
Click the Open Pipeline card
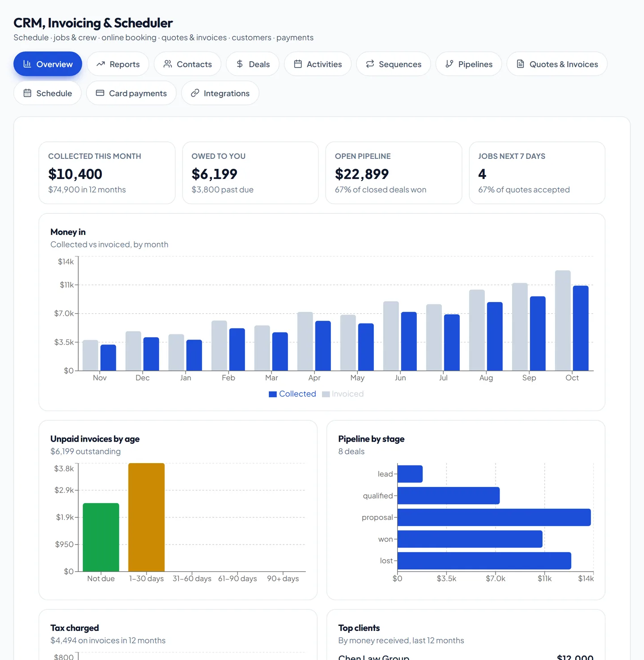(394, 173)
